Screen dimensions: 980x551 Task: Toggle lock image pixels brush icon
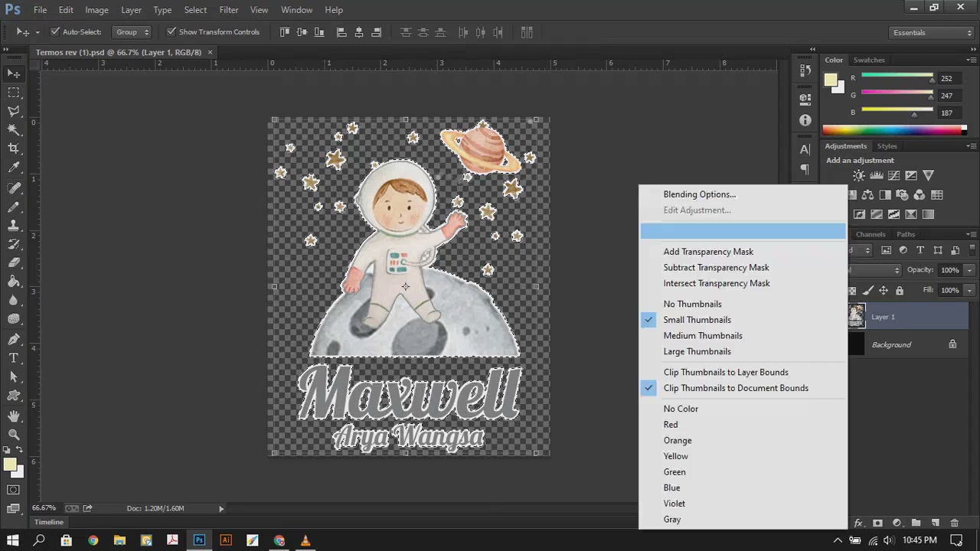tap(867, 291)
